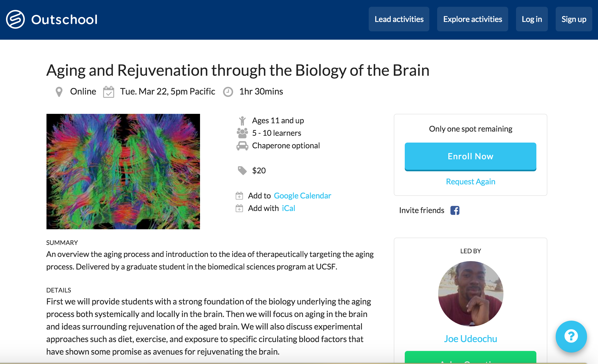598x364 pixels.
Task: Click the group learners icon
Action: (x=242, y=133)
